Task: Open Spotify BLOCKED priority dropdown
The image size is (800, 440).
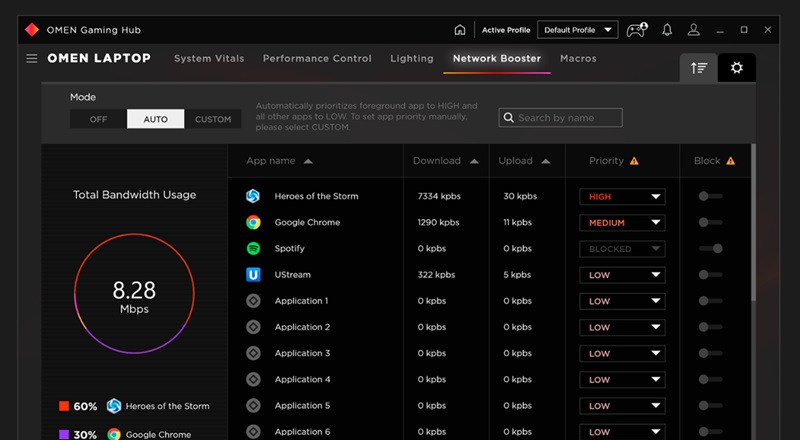Action: 622,249
